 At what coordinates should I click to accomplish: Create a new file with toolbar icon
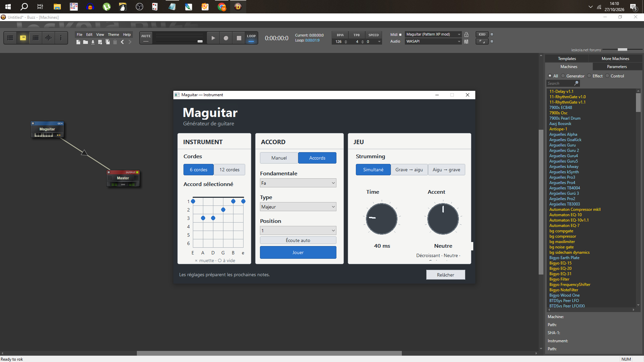click(x=78, y=42)
